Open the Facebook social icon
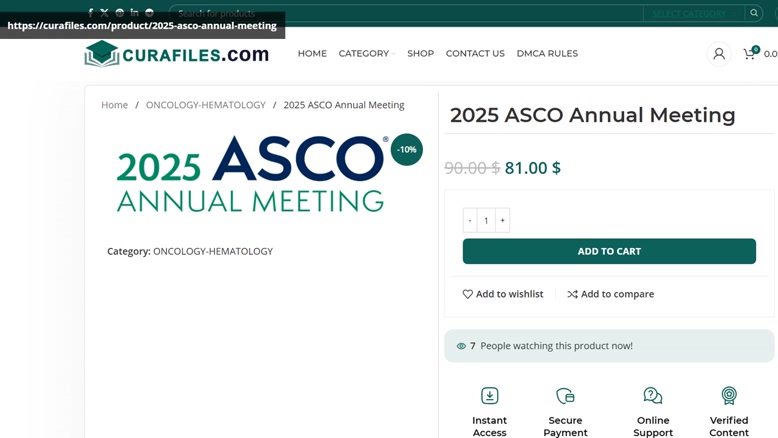778x438 pixels. coord(90,12)
